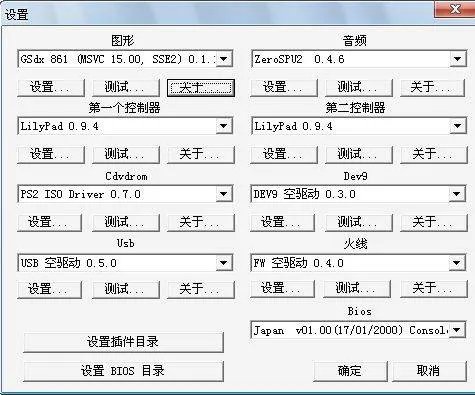Open 设置 for Usb plugin

[49, 289]
